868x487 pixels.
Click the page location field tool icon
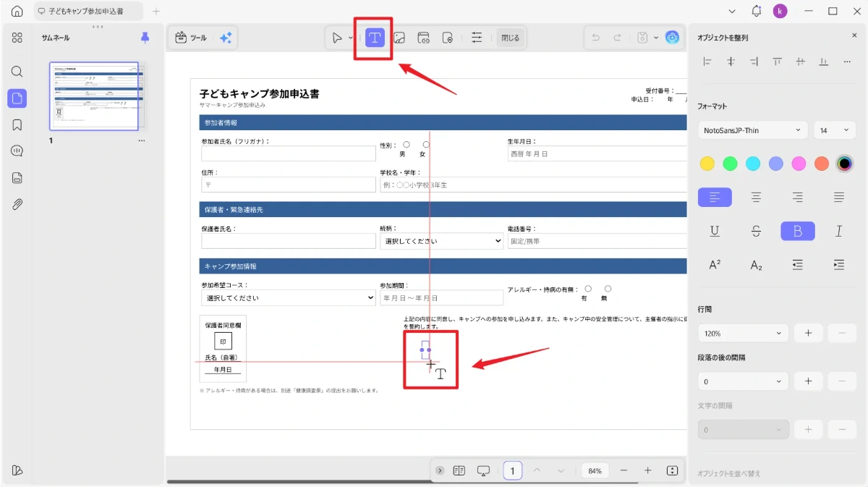[x=448, y=38]
